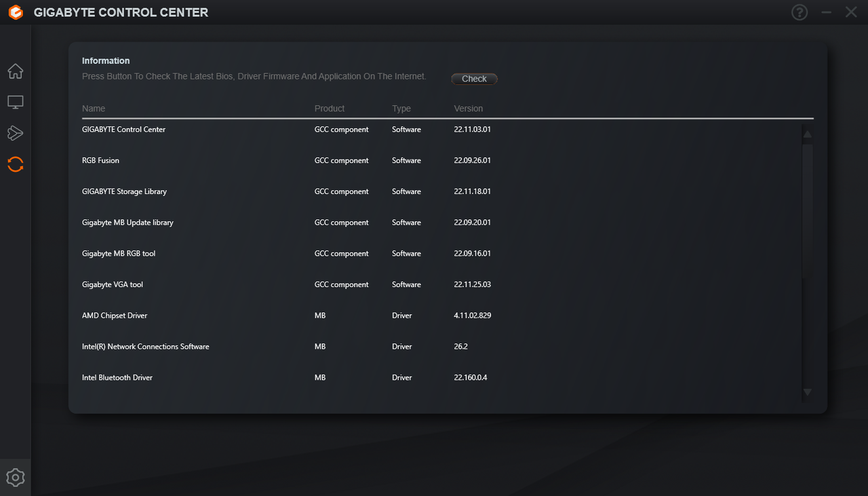Click MB product cell of AMD Chipset Driver
Image resolution: width=868 pixels, height=496 pixels.
pyautogui.click(x=320, y=316)
